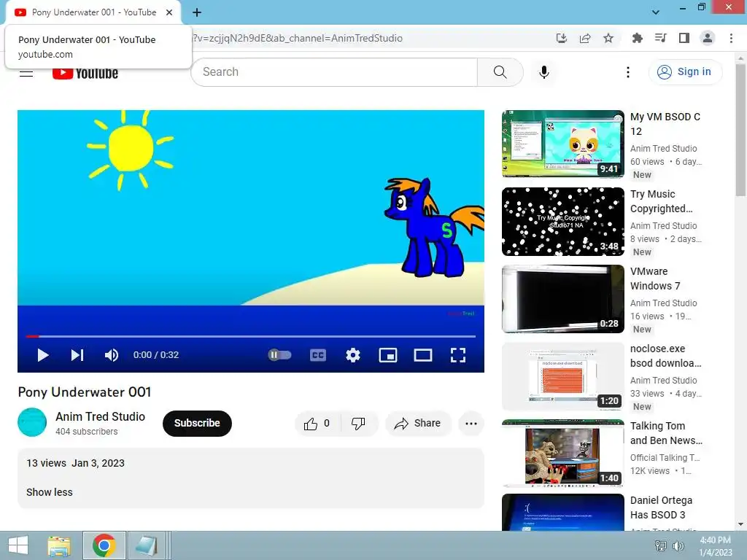747x560 pixels.
Task: Share this page icon in address bar
Action: (x=585, y=38)
